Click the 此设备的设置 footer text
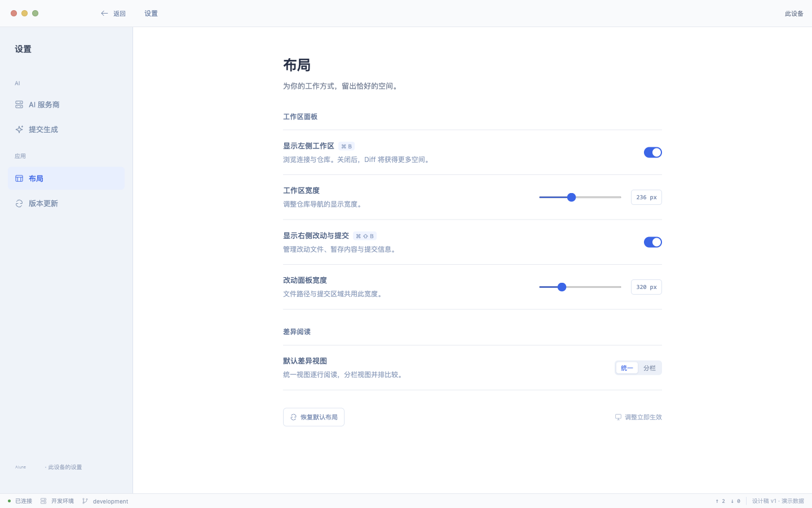The height and width of the screenshot is (508, 812). [x=65, y=467]
